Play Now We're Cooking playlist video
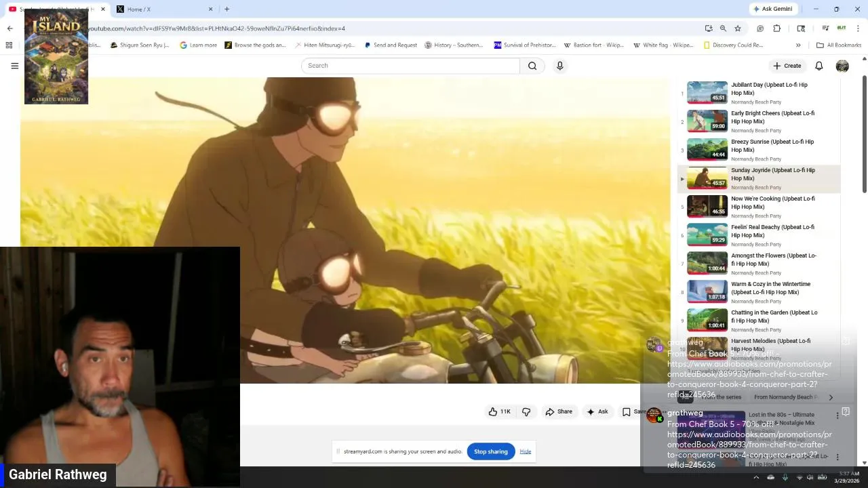This screenshot has height=488, width=868. [759, 207]
